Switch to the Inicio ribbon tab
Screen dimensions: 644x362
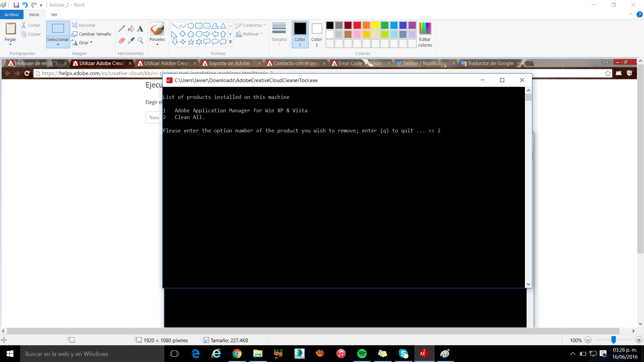pyautogui.click(x=34, y=14)
